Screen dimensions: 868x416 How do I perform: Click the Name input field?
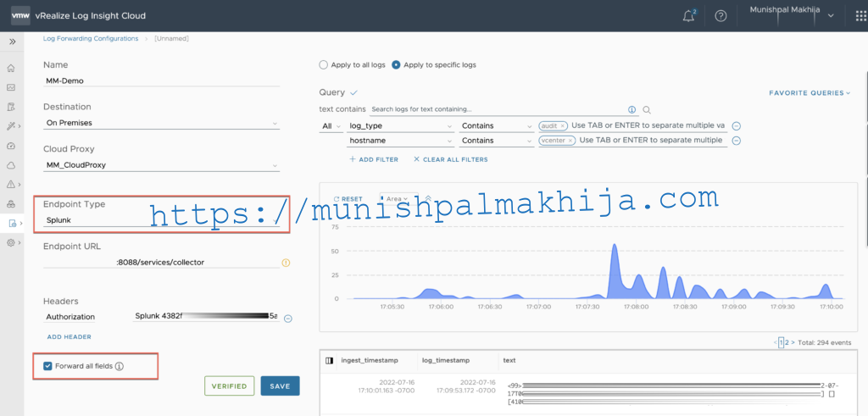[161, 80]
